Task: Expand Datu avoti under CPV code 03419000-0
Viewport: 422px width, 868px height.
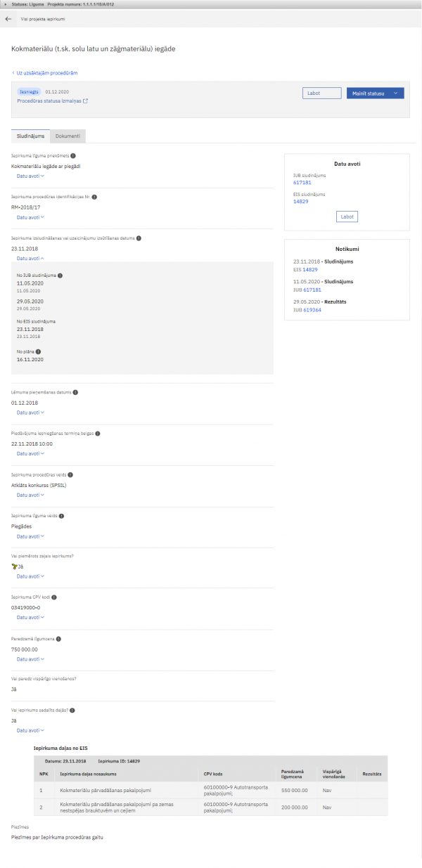Action: tap(30, 618)
